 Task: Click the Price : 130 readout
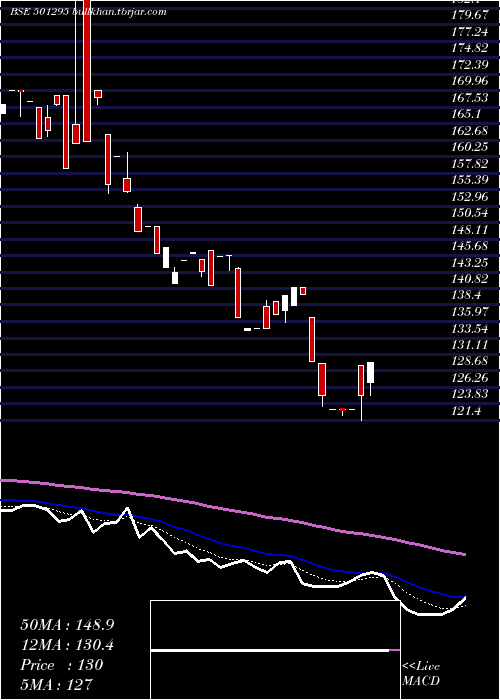pyautogui.click(x=62, y=665)
